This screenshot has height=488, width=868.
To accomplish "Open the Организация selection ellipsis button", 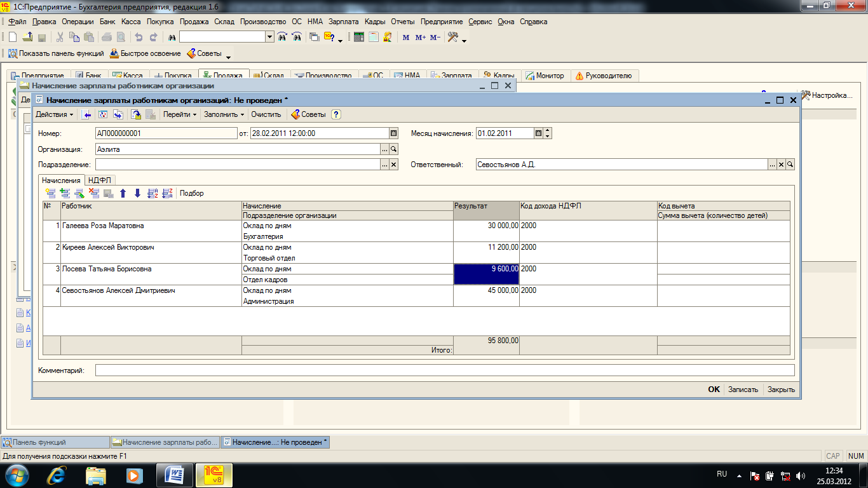I will [x=384, y=149].
